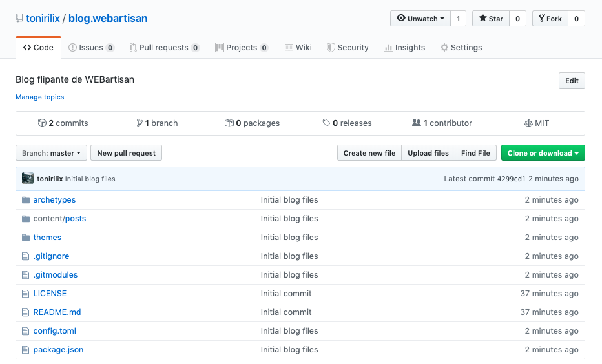
Task: View the 2 commits link
Action: (63, 123)
